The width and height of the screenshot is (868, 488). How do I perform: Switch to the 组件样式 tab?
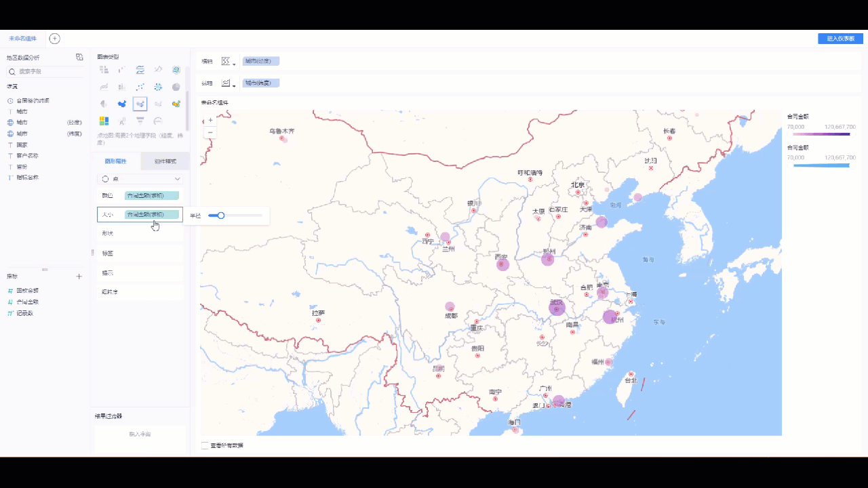(165, 161)
